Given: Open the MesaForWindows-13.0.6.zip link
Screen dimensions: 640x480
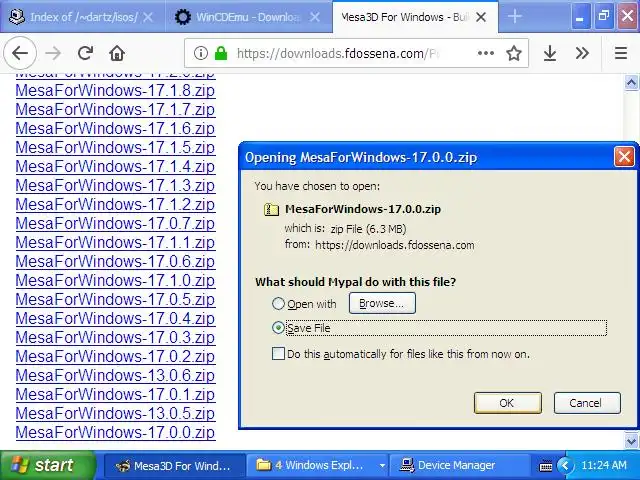Looking at the screenshot, I should (115, 375).
